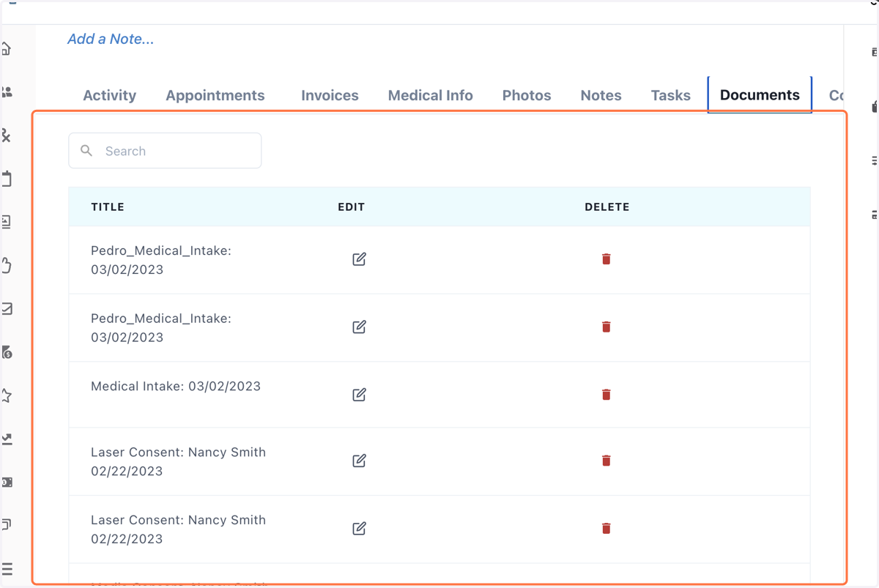Open the hamburger menu icon in left sidebar
Viewport: 879px width, 588px height.
(7, 569)
